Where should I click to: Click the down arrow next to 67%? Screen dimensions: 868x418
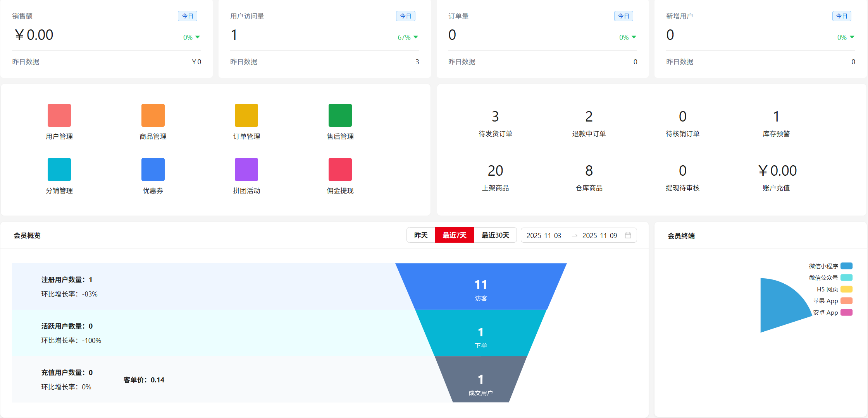pos(416,37)
